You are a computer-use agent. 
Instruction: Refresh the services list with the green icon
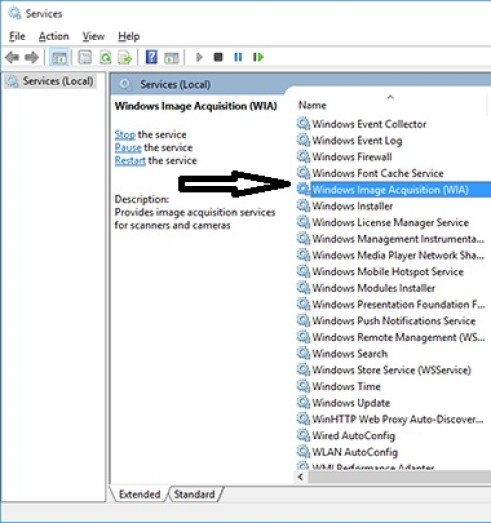pos(106,57)
